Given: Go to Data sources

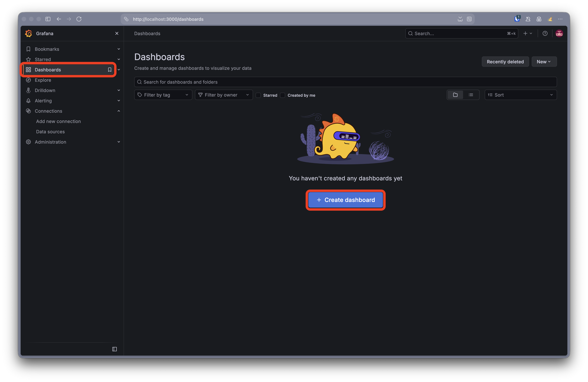Looking at the screenshot, I should (x=50, y=132).
